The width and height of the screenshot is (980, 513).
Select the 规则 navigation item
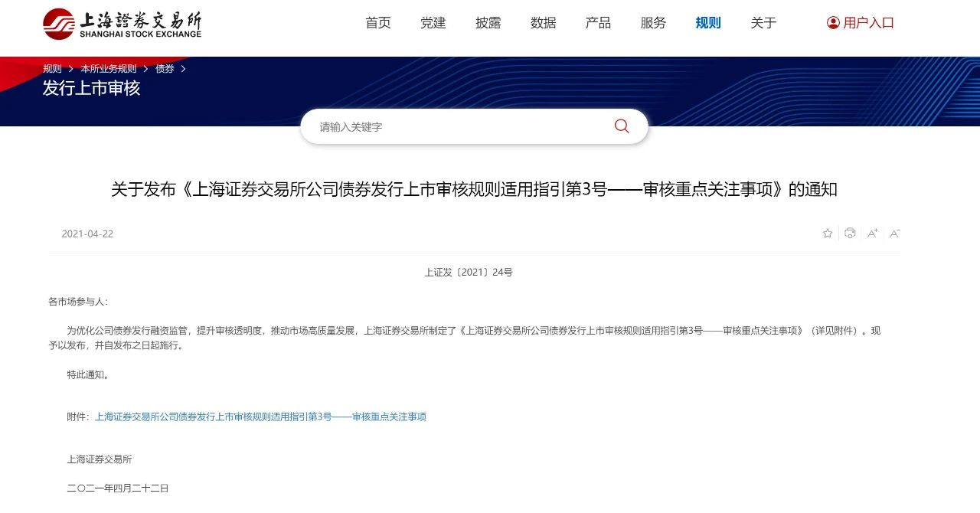[708, 23]
